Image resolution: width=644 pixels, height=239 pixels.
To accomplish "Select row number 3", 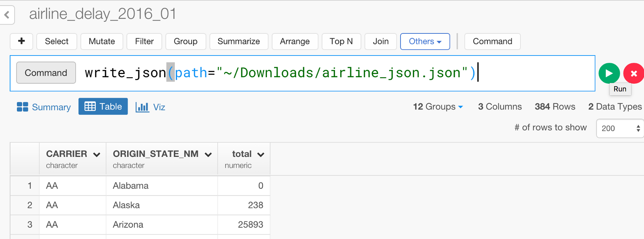I will [25, 225].
